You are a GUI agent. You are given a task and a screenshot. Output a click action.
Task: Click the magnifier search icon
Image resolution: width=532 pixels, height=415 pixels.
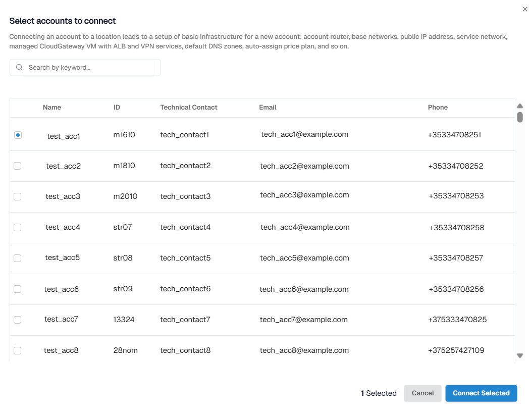click(x=19, y=68)
